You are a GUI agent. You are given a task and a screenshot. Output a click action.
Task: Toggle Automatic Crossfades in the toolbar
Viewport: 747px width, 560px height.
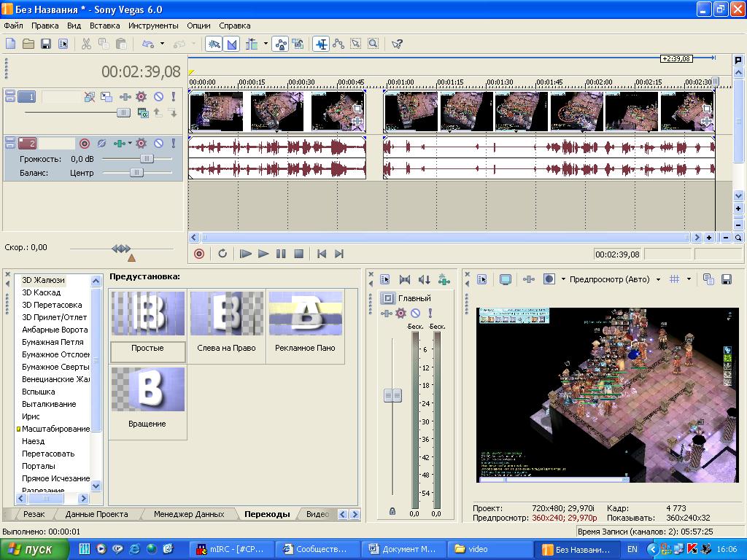(x=231, y=44)
